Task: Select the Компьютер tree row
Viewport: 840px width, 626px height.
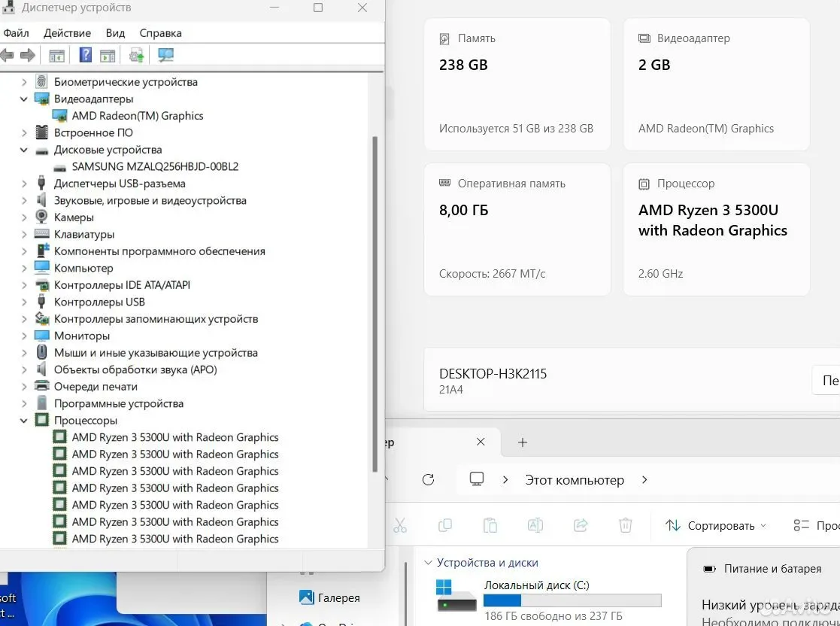Action: 83,268
